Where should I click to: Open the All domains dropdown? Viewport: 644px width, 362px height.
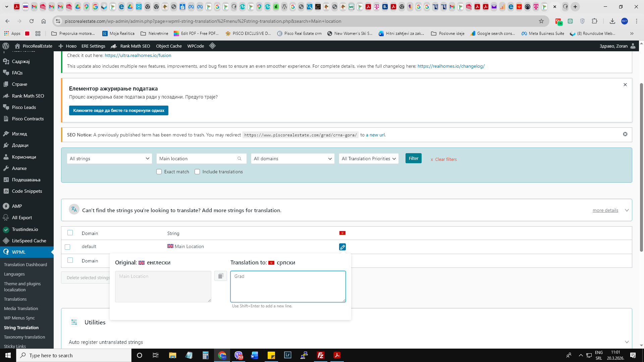pos(292,159)
